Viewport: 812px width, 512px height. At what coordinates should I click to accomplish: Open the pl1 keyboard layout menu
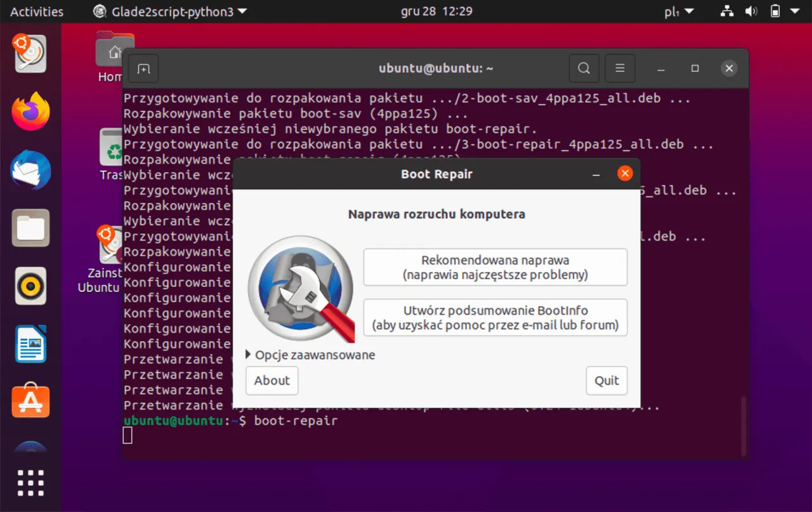pos(678,11)
